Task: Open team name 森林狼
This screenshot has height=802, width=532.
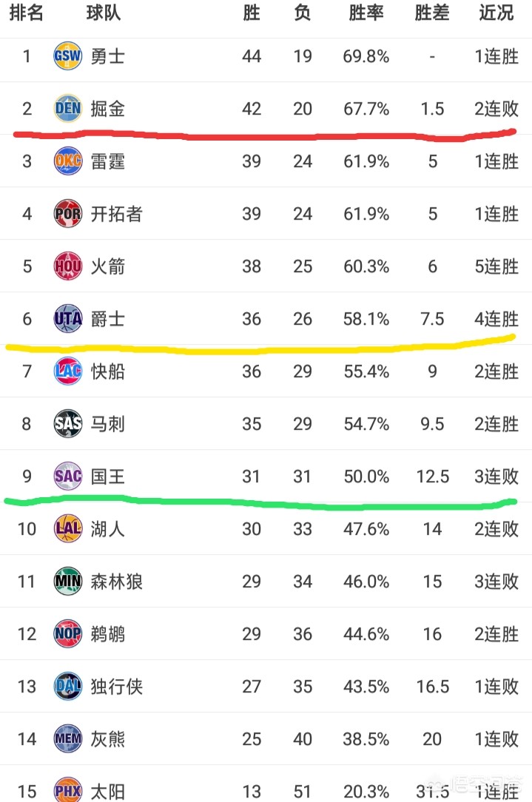Action: 117,582
